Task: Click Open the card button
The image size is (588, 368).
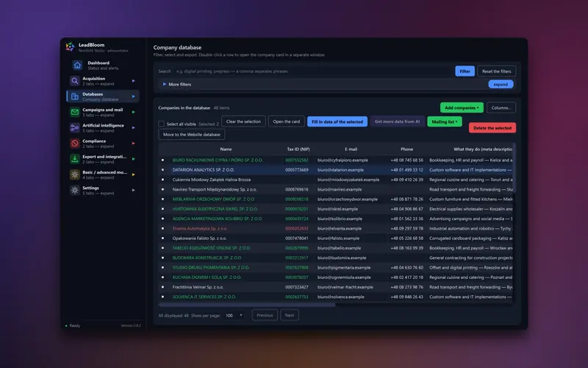Action: click(287, 121)
